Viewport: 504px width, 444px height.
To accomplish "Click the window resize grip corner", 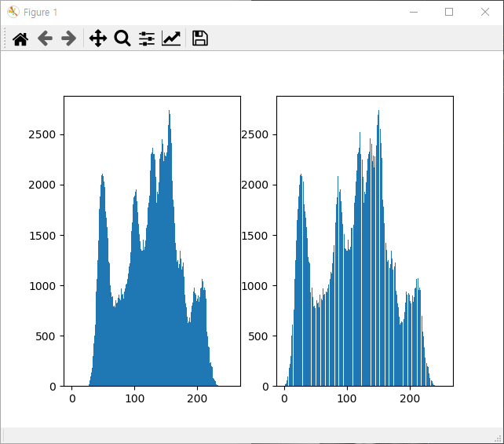I will [x=498, y=438].
